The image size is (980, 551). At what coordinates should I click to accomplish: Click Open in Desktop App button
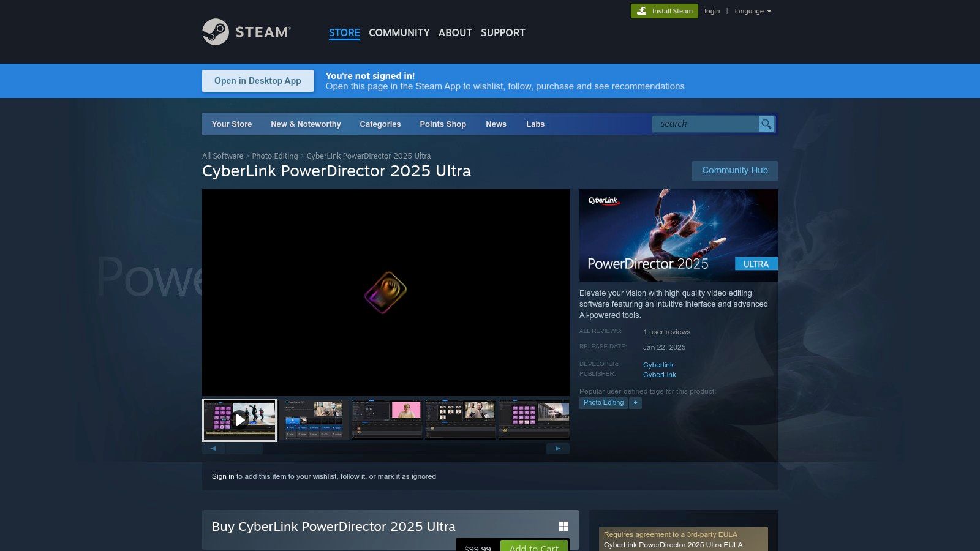click(258, 81)
